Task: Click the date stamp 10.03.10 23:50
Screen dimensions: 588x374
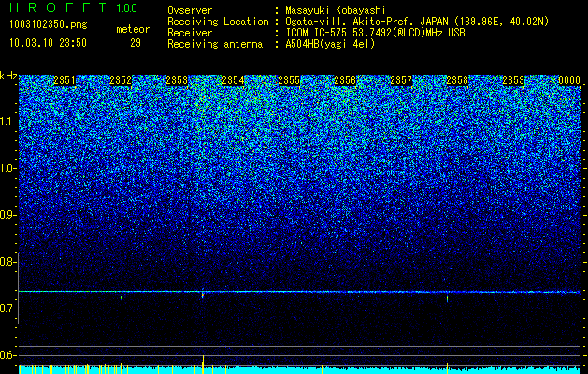Action: pos(48,43)
